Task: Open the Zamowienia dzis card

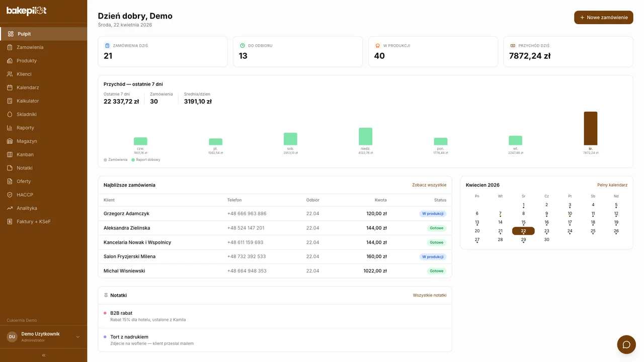Action: coord(163,52)
